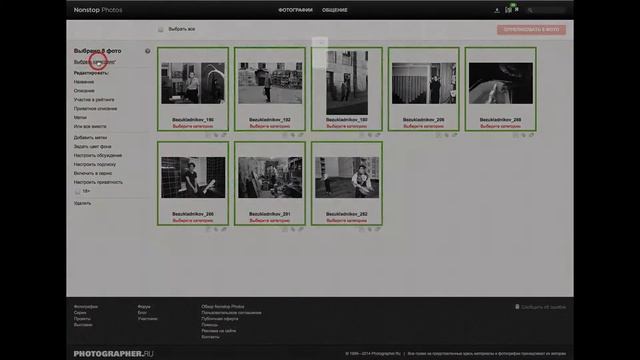This screenshot has width=640, height=360.
Task: Click Или все вместе in sidebar
Action: 90,127
